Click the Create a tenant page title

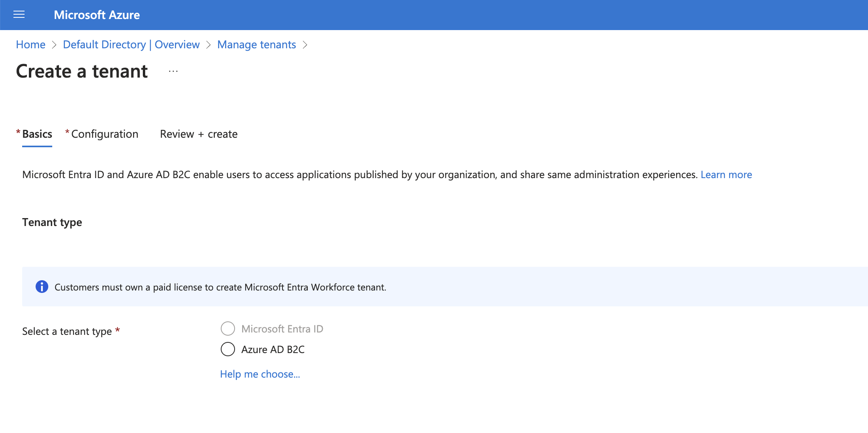82,72
